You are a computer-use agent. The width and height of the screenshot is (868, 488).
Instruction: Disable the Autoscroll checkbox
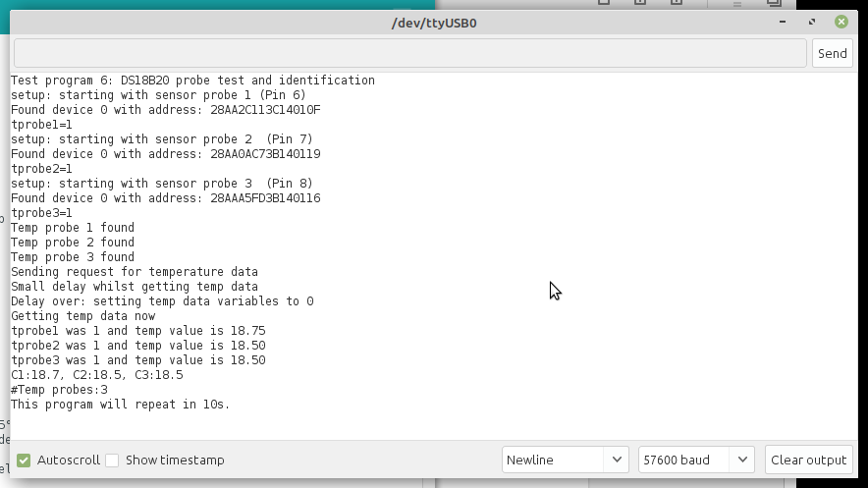coord(24,460)
